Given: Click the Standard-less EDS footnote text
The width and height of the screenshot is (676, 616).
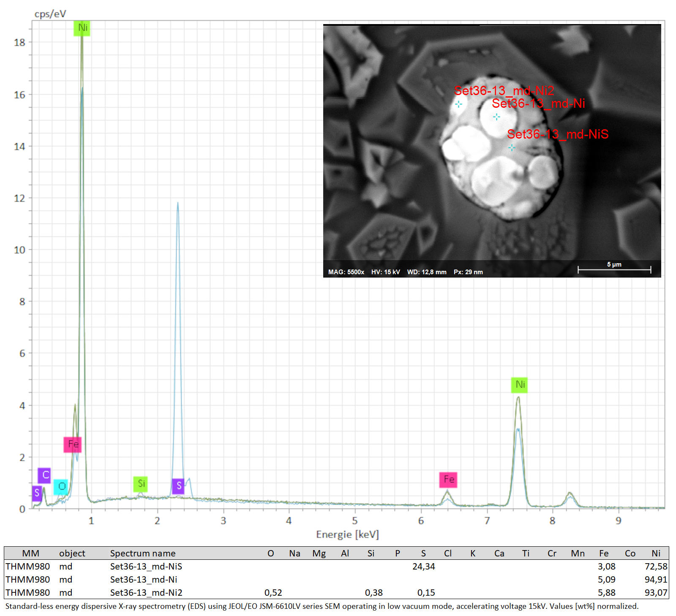Looking at the screenshot, I should point(322,606).
